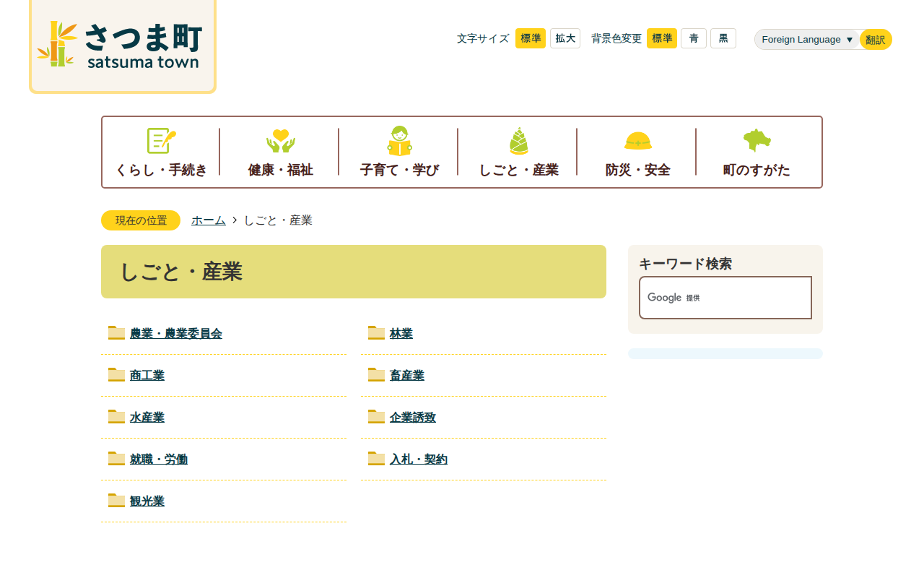Click the folder icon beside 林業
924x578 pixels.
[377, 332]
